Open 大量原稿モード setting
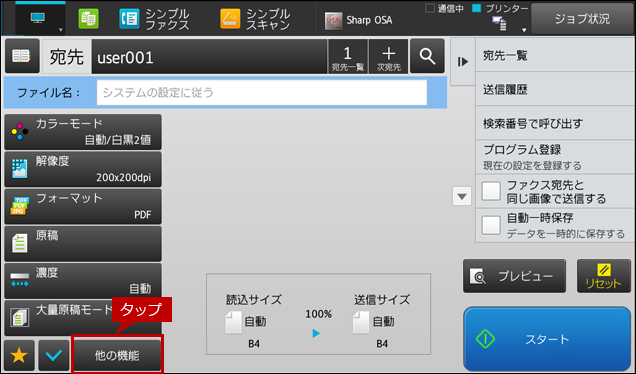 (x=83, y=318)
